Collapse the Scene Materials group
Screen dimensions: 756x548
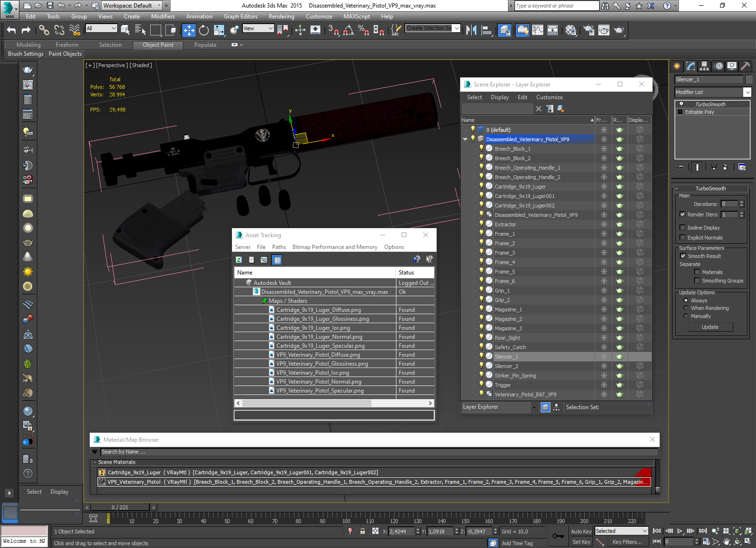pyautogui.click(x=95, y=462)
